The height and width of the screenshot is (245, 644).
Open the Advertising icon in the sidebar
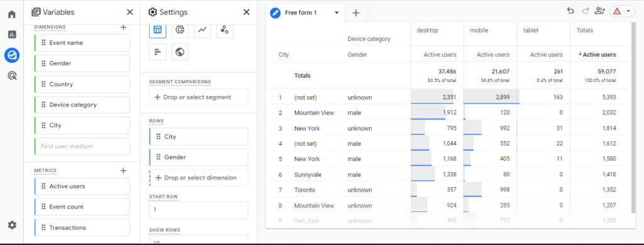coord(12,76)
